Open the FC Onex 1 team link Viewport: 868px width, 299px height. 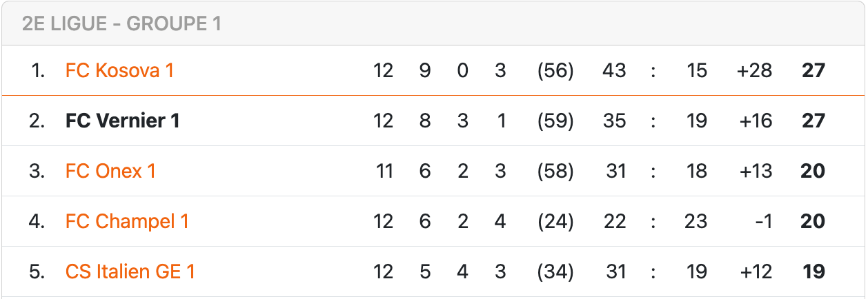(x=110, y=171)
